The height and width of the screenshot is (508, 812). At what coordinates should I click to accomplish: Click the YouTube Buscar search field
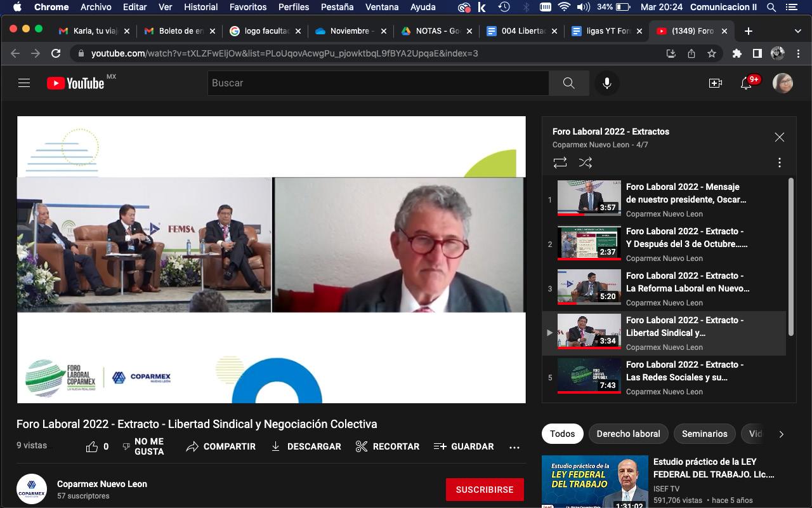[378, 83]
